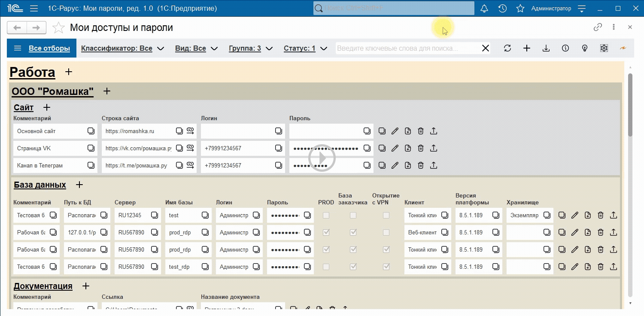Toggle PROD checkbox in the test_rdp row

326,267
